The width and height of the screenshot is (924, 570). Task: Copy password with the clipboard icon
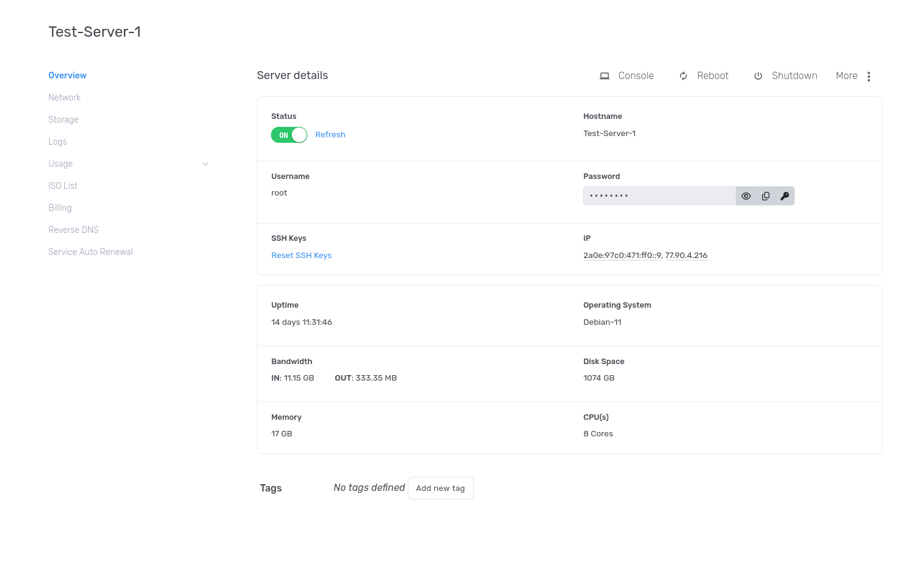pyautogui.click(x=765, y=196)
